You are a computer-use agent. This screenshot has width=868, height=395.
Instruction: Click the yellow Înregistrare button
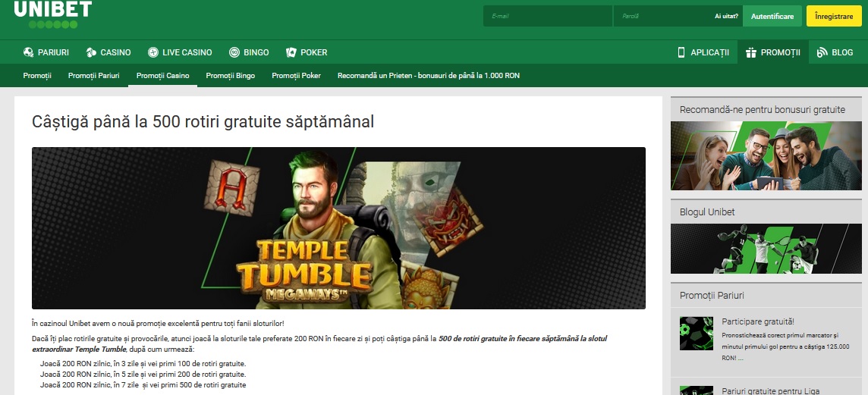pos(834,16)
